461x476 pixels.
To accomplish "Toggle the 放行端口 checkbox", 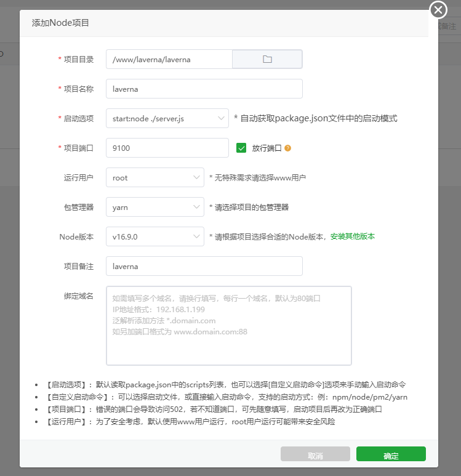I will tap(241, 148).
